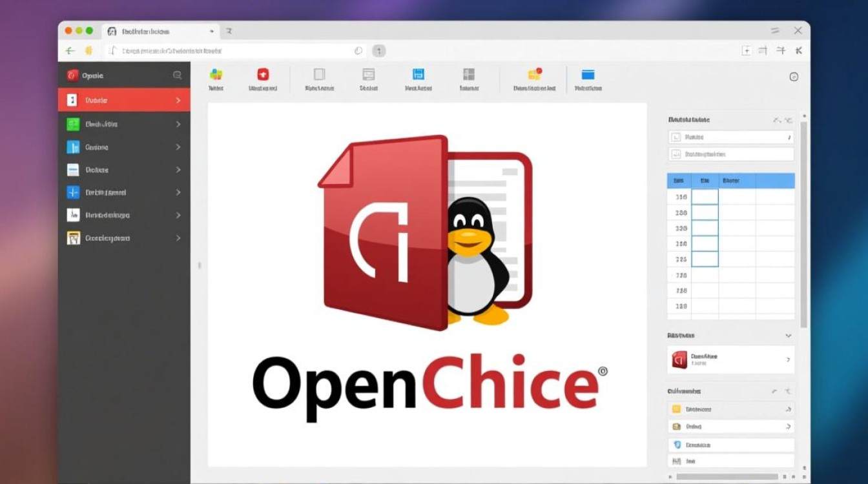
Task: Expand the second sidebar category's chevron
Action: tap(179, 124)
